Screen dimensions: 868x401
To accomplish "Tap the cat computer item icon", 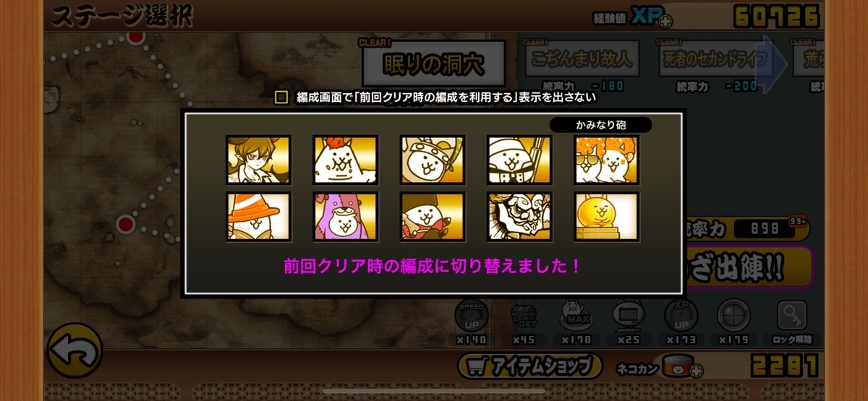I will (629, 316).
